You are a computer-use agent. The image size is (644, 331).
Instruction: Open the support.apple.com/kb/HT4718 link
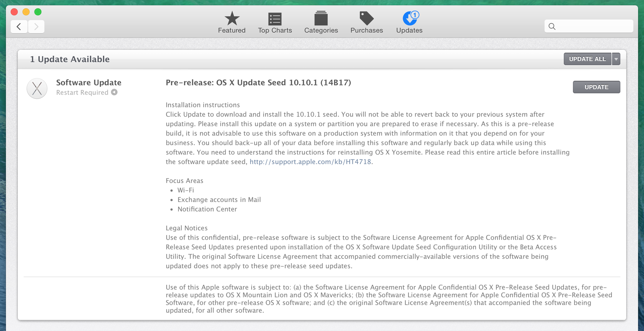310,162
